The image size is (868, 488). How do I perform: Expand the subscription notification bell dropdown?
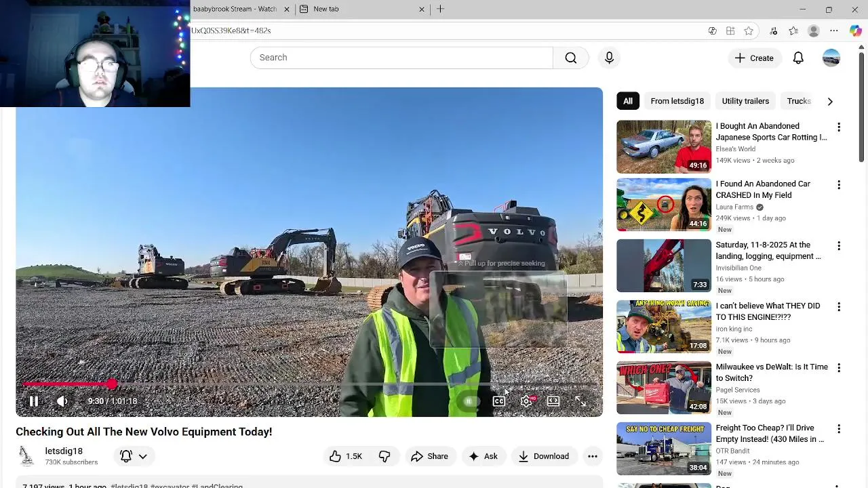click(133, 456)
